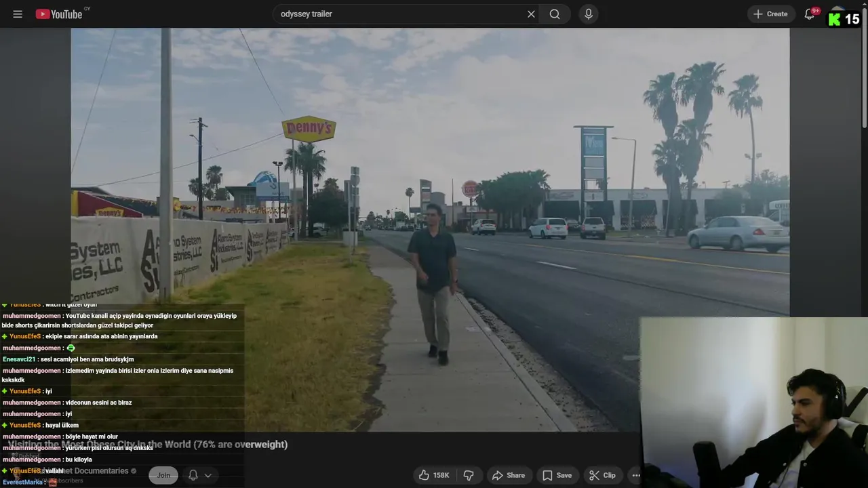Screen dimensions: 868x488
Task: Go to YouTube home via logo
Action: tap(59, 14)
